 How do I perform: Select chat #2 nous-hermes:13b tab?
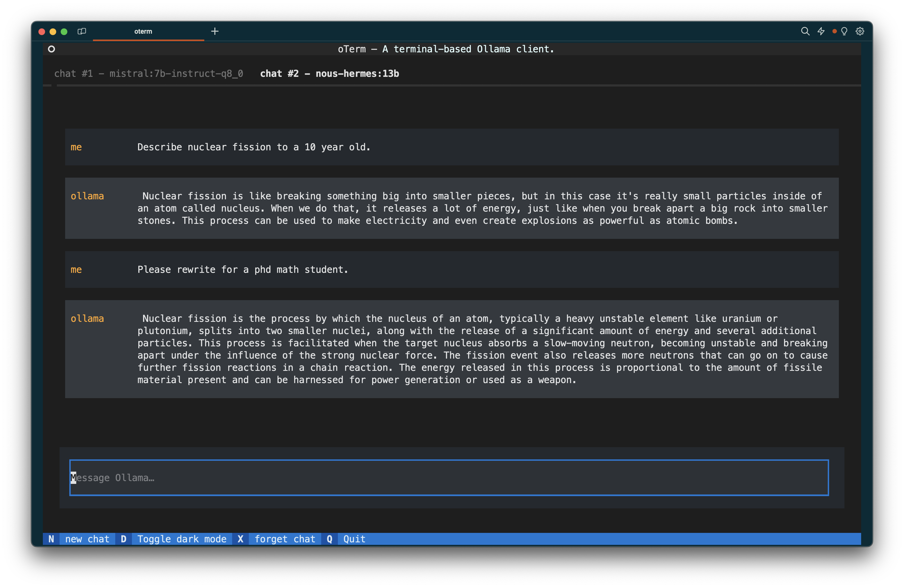click(329, 74)
